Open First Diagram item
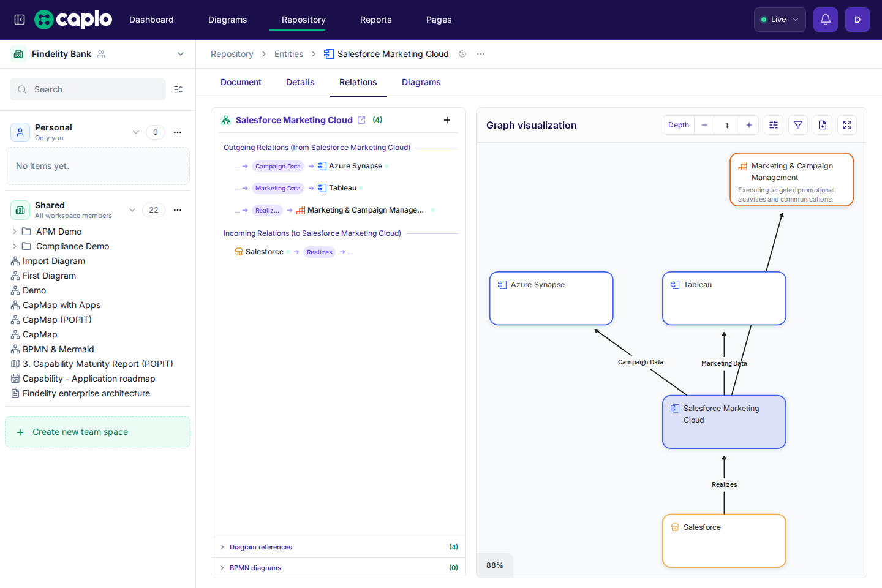The width and height of the screenshot is (882, 588). pos(49,276)
